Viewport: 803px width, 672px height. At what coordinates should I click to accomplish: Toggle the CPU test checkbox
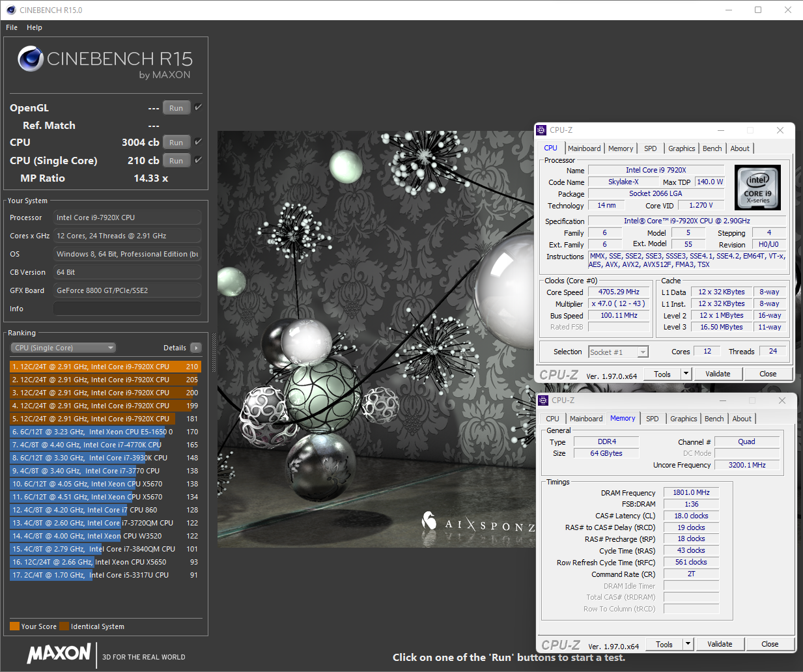(x=198, y=141)
